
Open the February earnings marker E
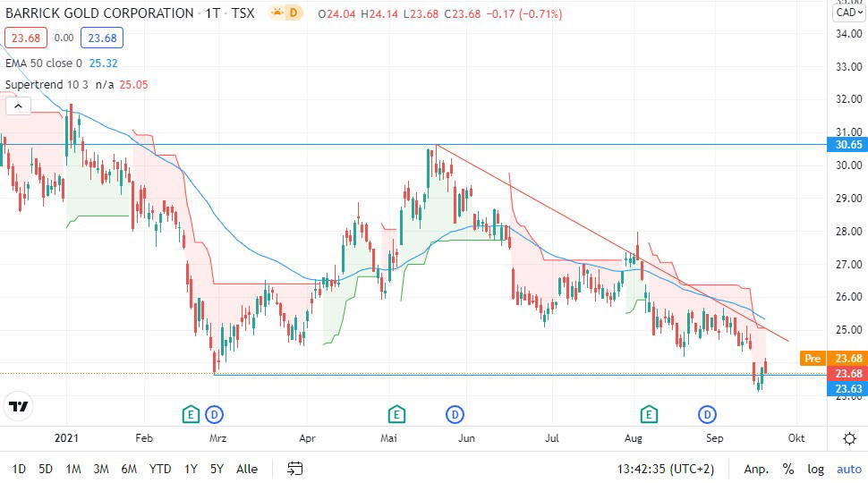click(191, 414)
